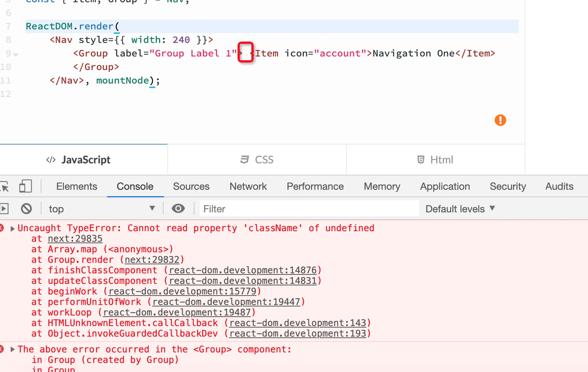The image size is (588, 372).
Task: Click 'Group Label 1' string in code
Action: [193, 53]
